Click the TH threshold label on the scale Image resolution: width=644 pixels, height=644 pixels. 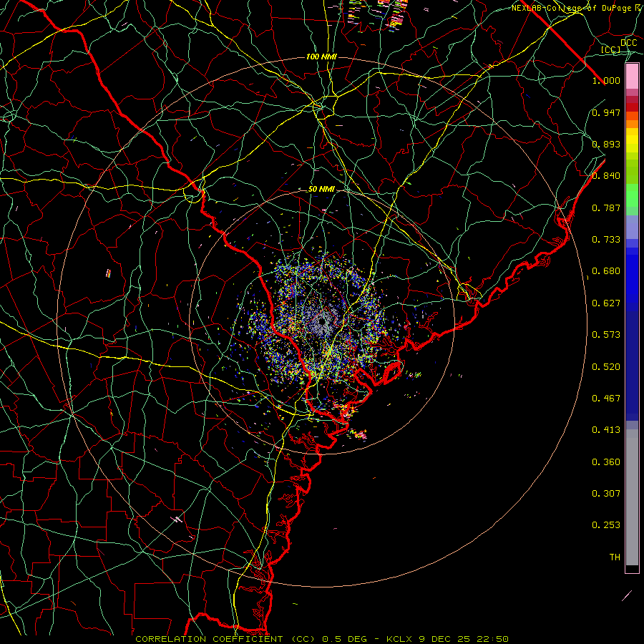pos(615,557)
